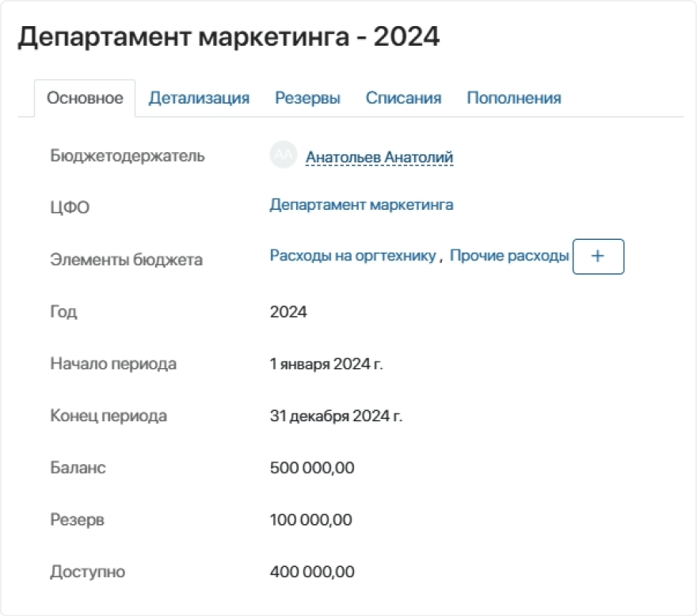
Task: Click the page title Департамент маркетинга - 2024
Action: coord(228,37)
